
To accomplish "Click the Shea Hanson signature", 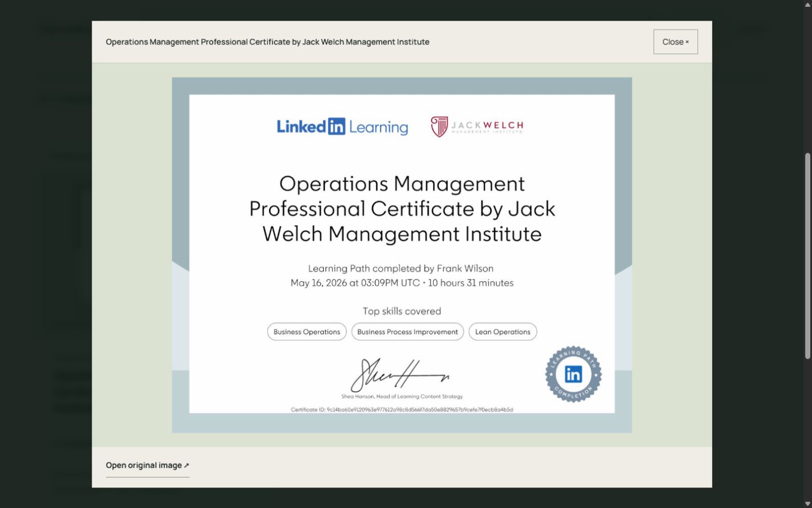I will [399, 375].
